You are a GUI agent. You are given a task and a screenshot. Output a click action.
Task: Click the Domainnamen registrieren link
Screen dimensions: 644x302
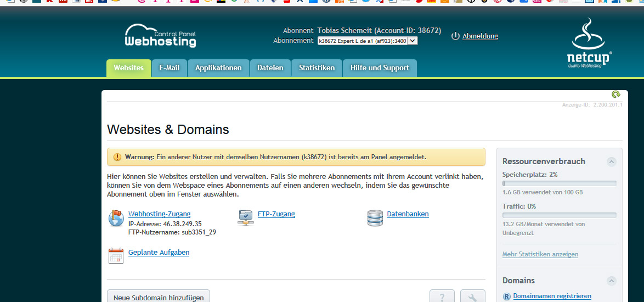tap(552, 296)
